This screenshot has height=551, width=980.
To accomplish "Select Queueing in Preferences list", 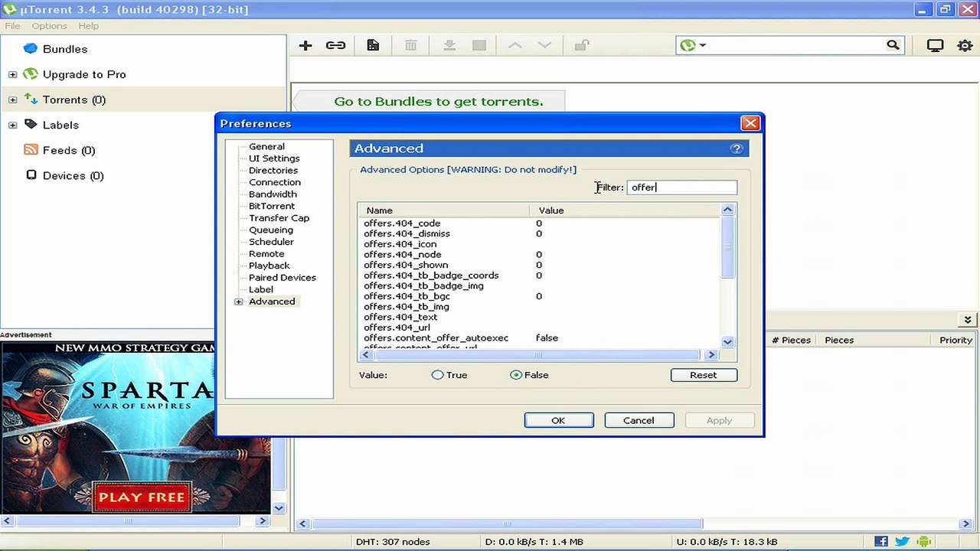I will (271, 230).
